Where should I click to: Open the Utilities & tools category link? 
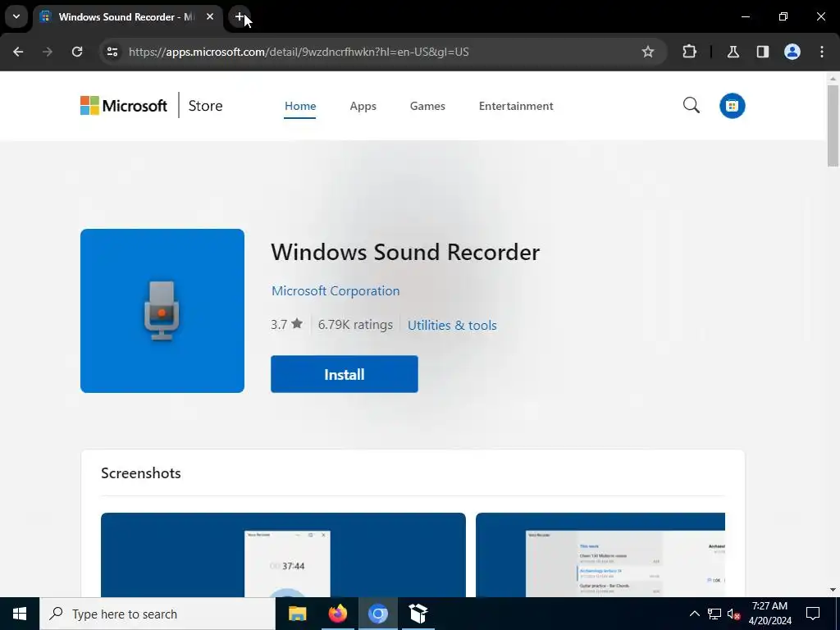(x=452, y=325)
